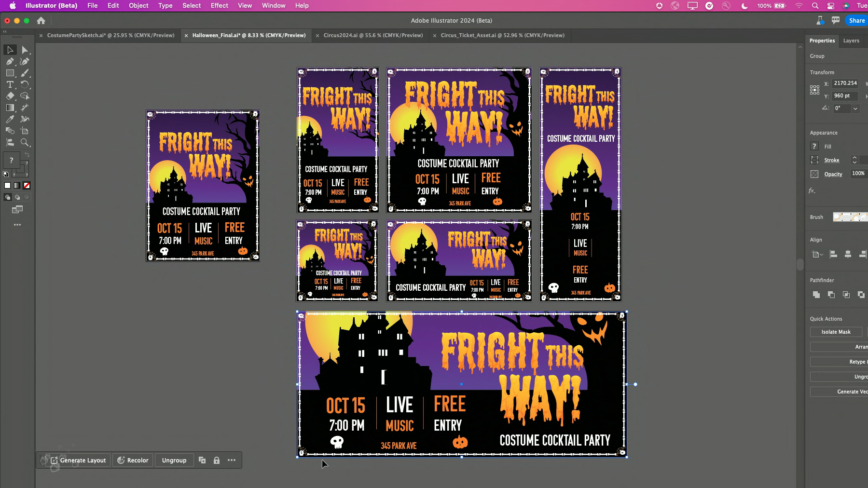The width and height of the screenshot is (868, 488).
Task: Collapse the toolbar double-arrow
Action: [x=5, y=31]
